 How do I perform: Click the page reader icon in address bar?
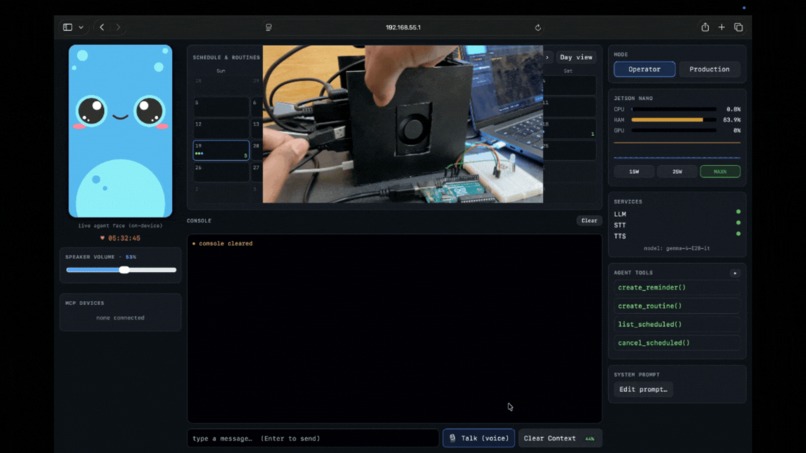[x=268, y=28]
